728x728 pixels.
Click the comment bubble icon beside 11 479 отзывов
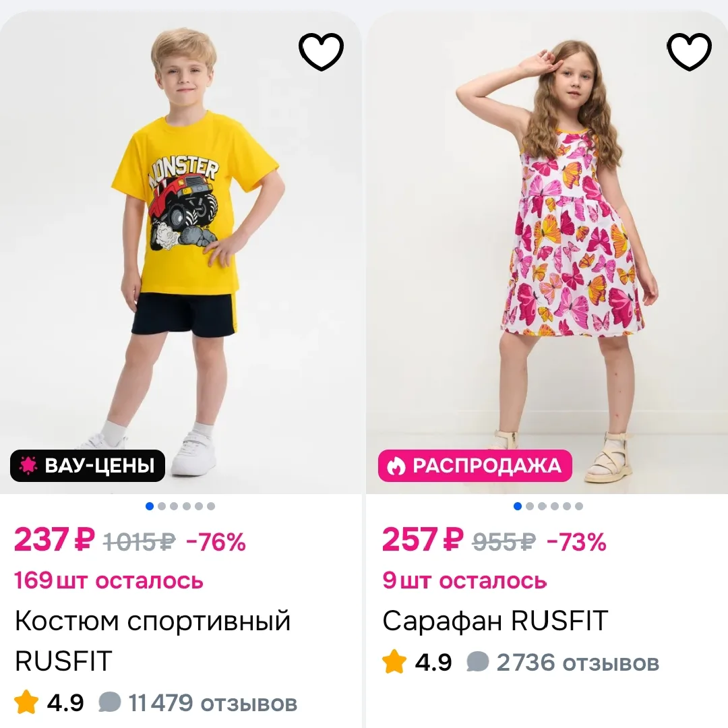(x=110, y=702)
